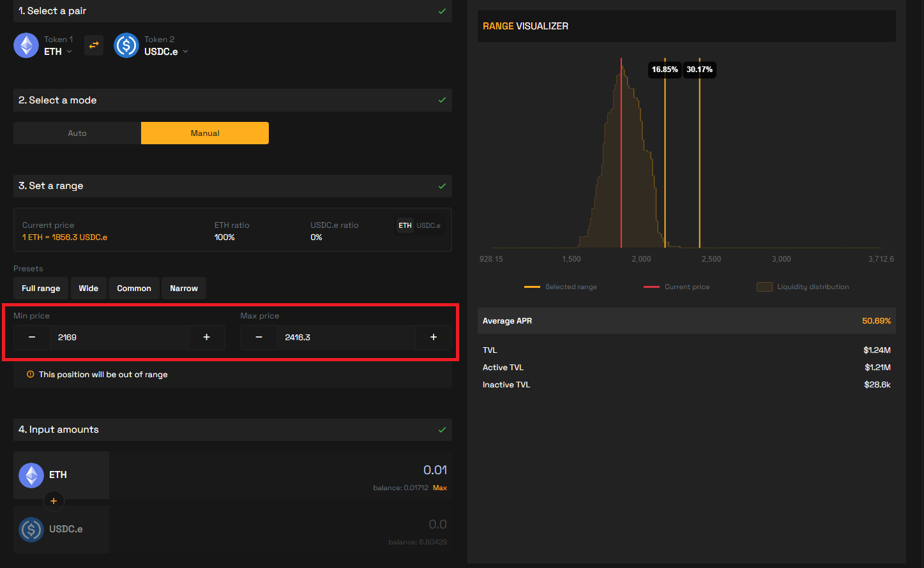
Task: Click the USDC.e ratio 0% value
Action: 316,237
